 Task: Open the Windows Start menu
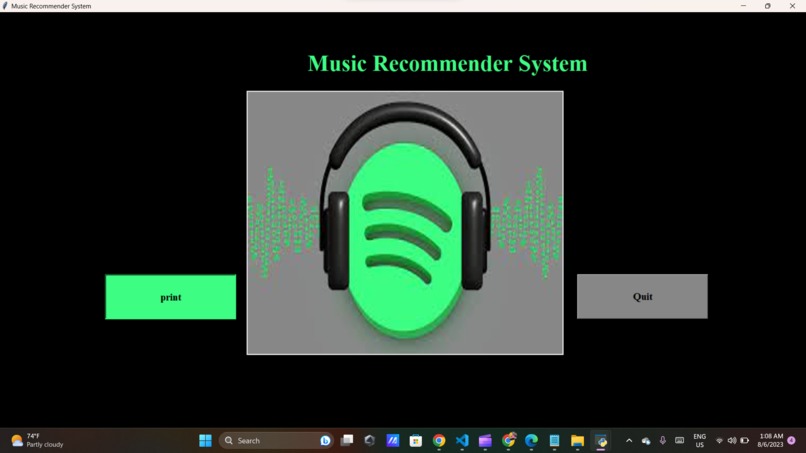coord(205,441)
